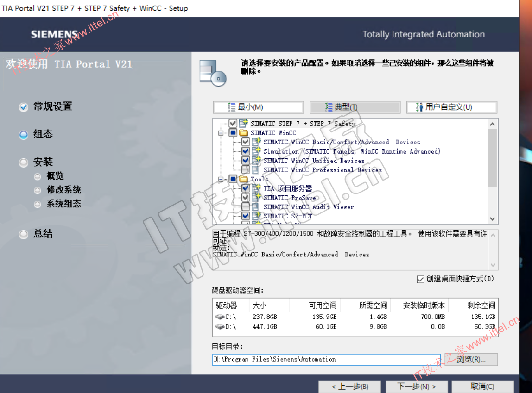Click the SIMATIC WinCC folder icon
The height and width of the screenshot is (393, 532).
coord(244,133)
